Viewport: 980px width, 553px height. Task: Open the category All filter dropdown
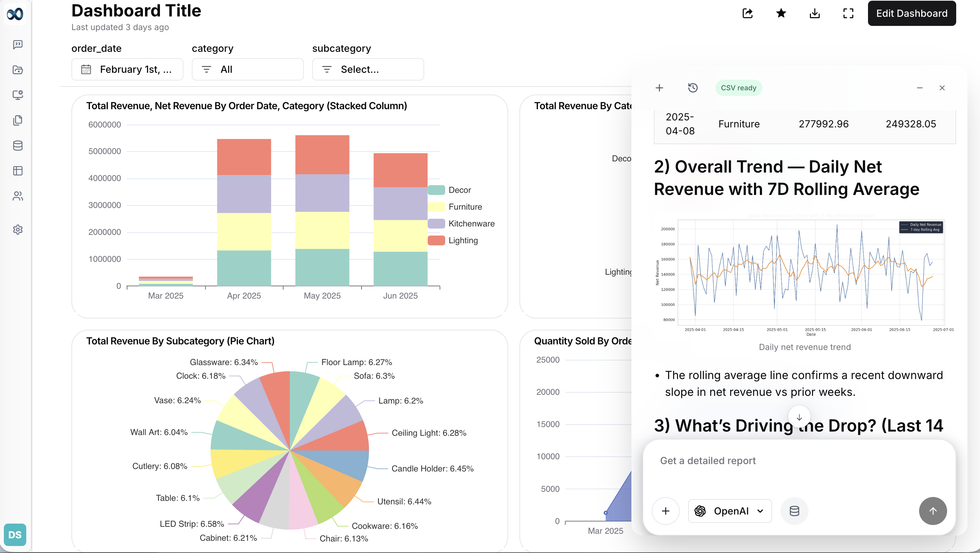tap(247, 69)
